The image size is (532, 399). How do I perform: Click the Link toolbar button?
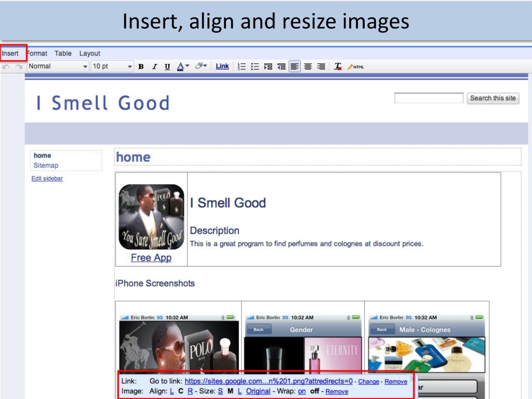[222, 66]
